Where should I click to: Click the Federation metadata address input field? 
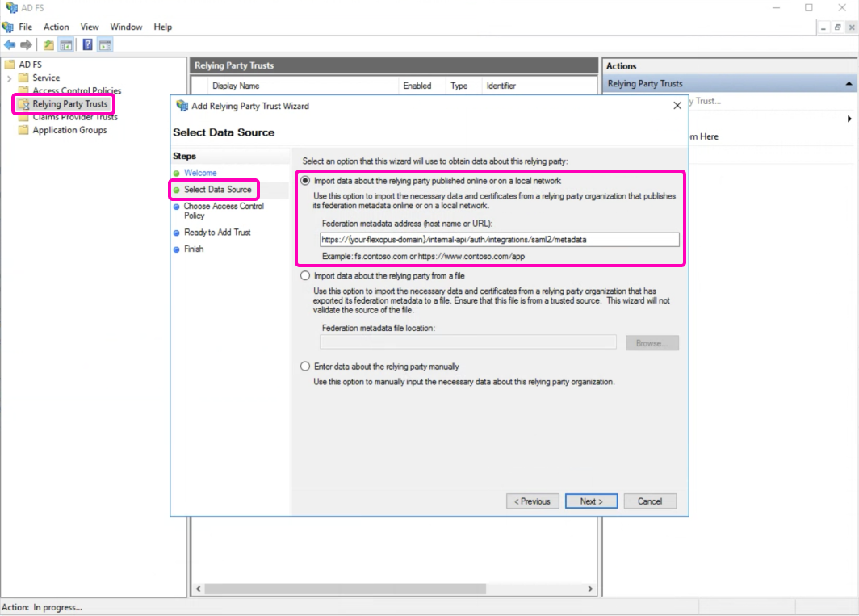tap(499, 240)
